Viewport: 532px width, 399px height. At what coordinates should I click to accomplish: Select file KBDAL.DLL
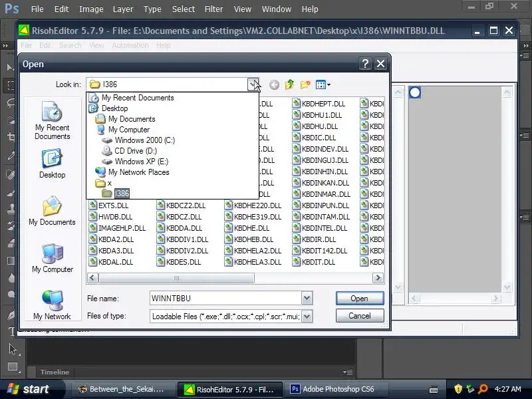(x=110, y=262)
